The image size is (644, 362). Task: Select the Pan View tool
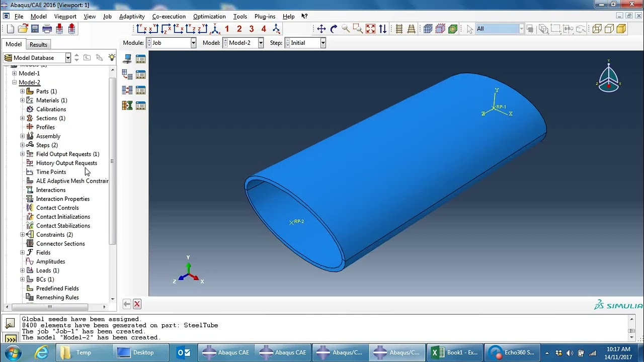[x=321, y=29]
